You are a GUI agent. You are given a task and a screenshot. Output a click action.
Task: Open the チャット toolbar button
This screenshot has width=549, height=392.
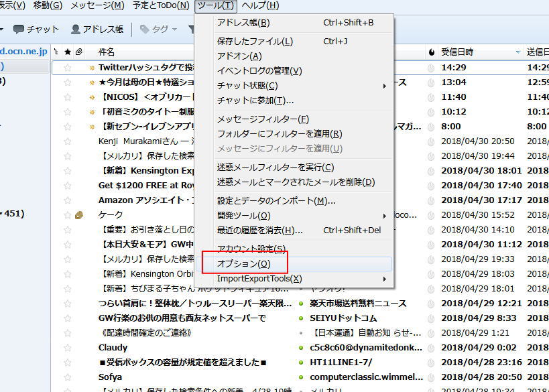pos(36,29)
